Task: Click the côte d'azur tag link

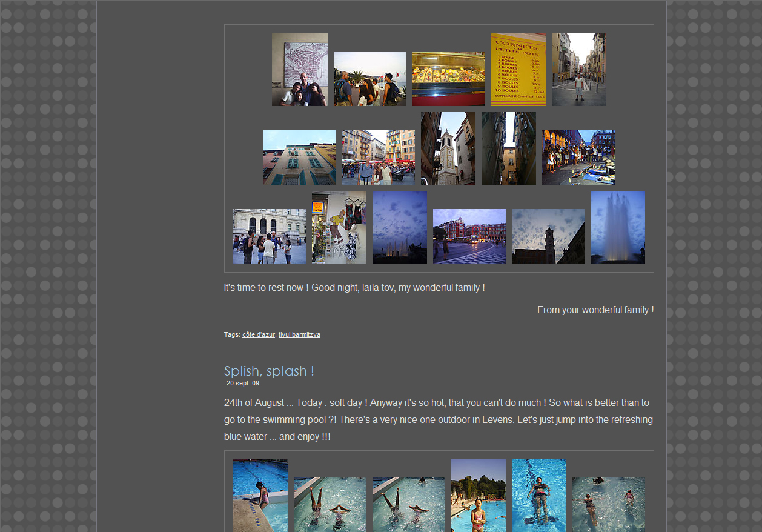Action: click(x=259, y=334)
